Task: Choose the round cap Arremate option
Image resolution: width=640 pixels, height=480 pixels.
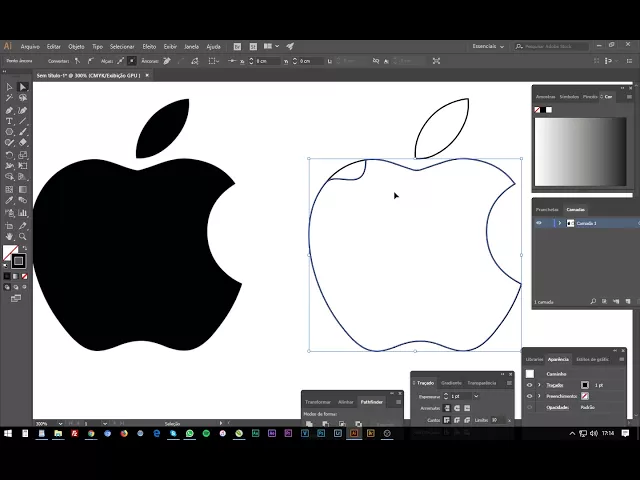Action: 457,408
